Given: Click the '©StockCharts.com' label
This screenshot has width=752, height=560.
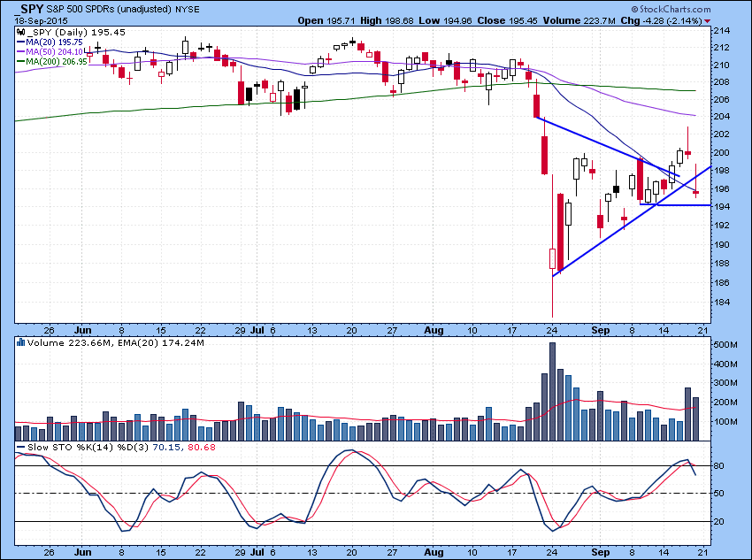Looking at the screenshot, I should 671,9.
